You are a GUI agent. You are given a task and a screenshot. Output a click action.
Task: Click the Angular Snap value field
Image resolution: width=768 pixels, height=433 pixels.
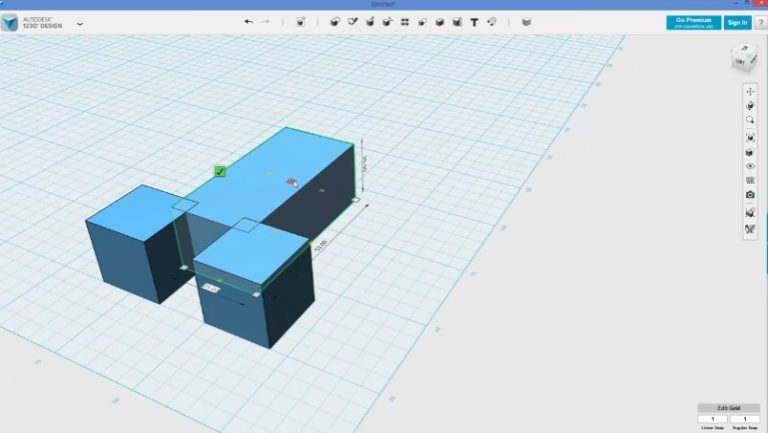[745, 419]
